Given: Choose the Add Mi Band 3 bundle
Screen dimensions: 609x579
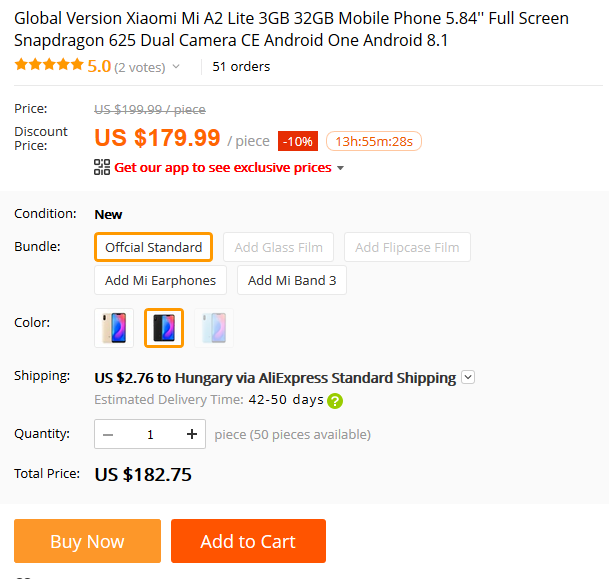Looking at the screenshot, I should tap(292, 281).
